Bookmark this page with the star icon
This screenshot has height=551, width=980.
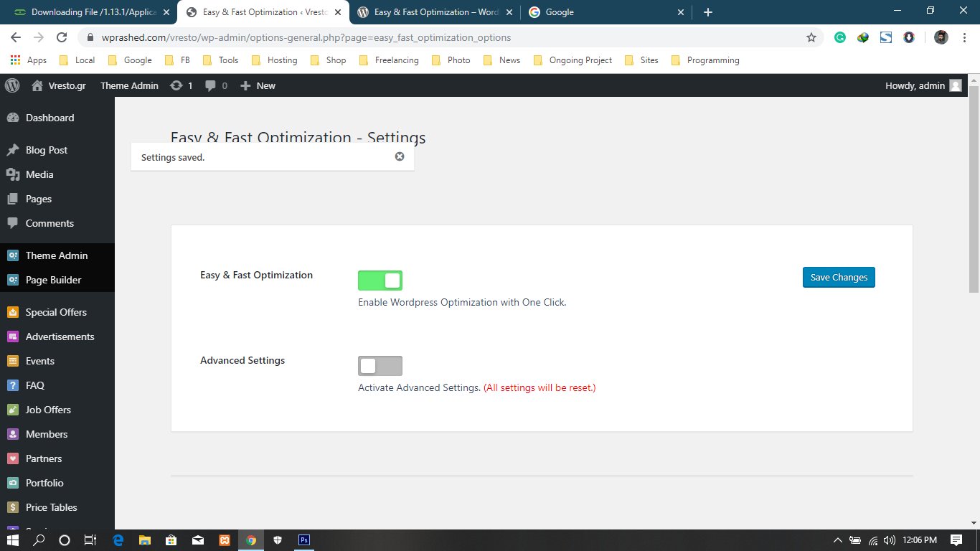click(811, 37)
